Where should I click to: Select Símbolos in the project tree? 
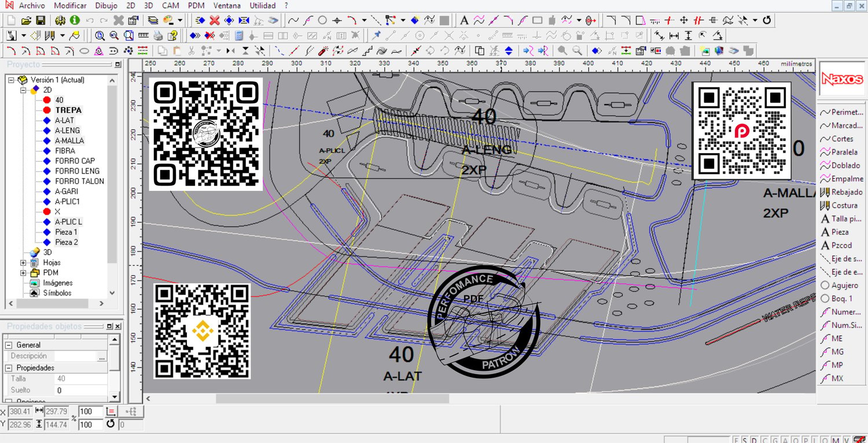(57, 293)
